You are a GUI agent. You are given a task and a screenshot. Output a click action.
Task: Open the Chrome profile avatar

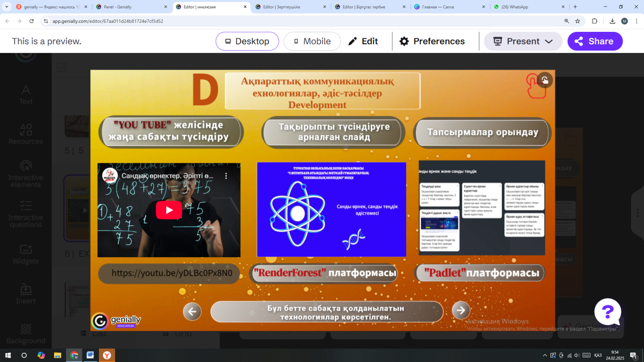(624, 21)
